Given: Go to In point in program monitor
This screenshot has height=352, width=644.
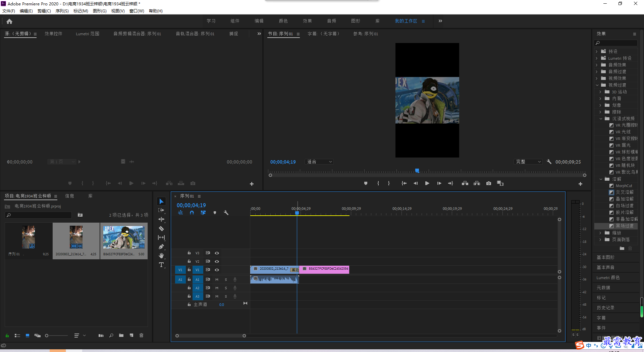Looking at the screenshot, I should tap(404, 183).
